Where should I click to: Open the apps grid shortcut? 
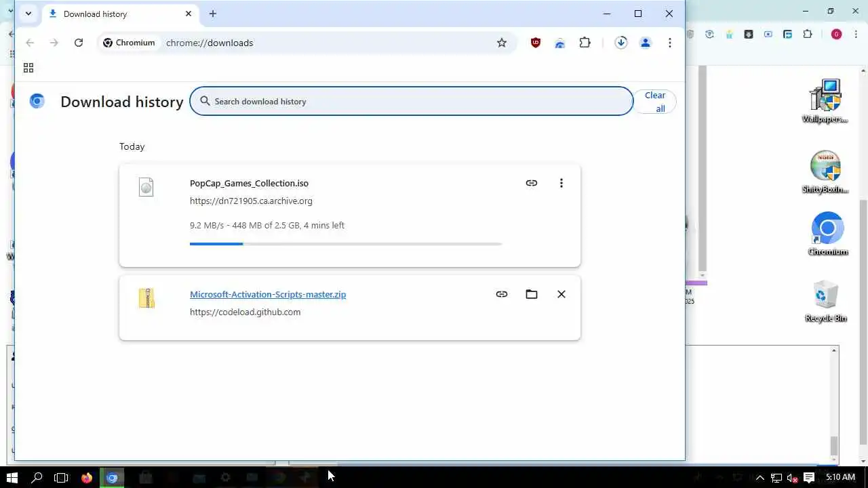point(28,68)
